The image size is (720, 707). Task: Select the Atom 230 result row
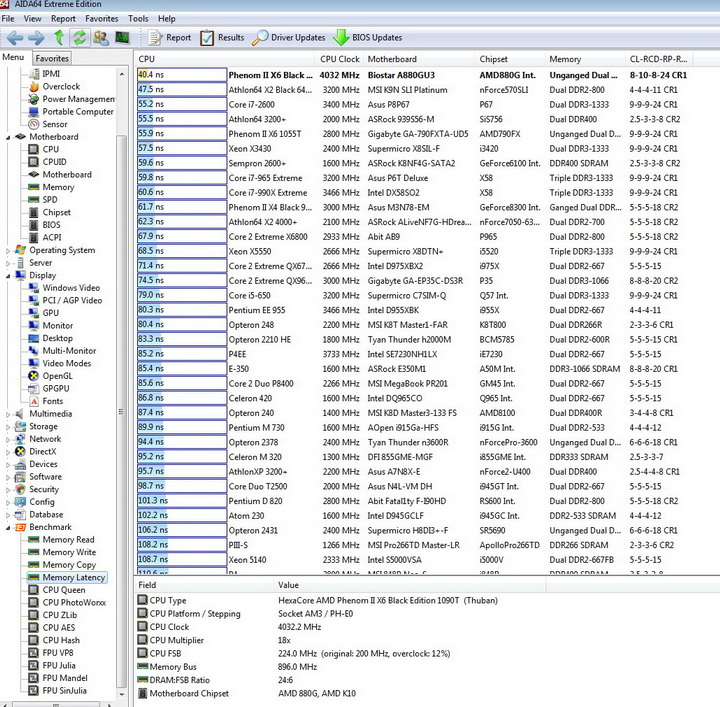click(x=415, y=516)
